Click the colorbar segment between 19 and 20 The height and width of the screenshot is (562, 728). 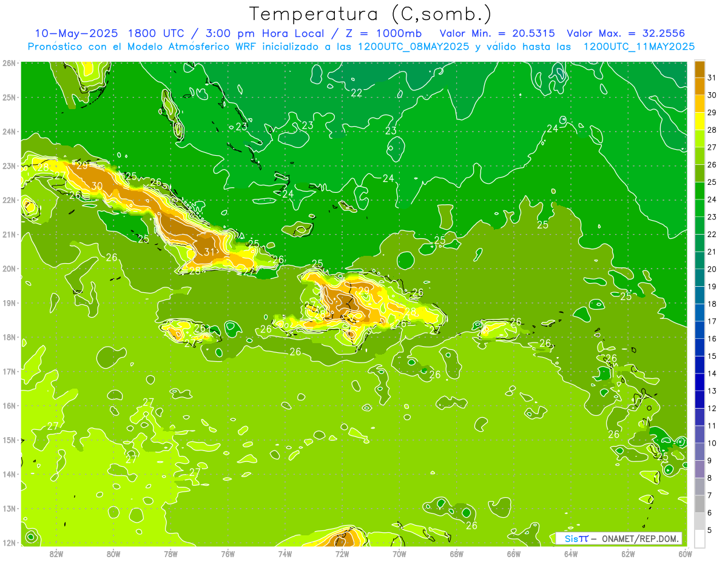(x=699, y=278)
